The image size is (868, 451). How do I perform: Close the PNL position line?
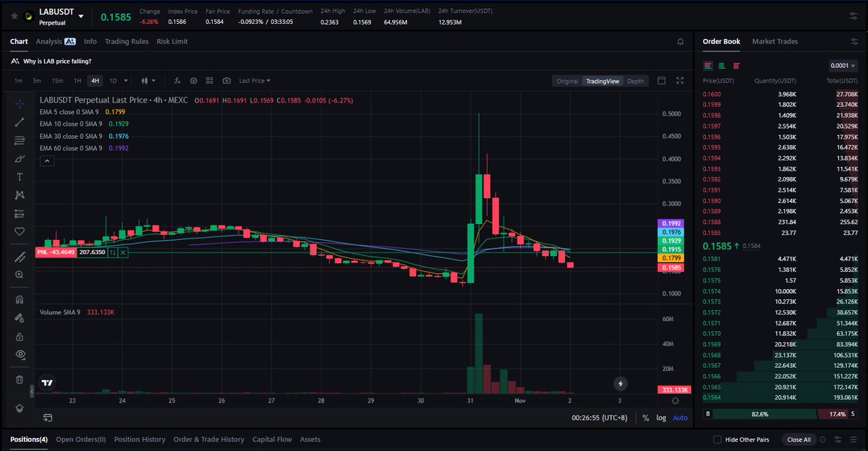coord(123,252)
